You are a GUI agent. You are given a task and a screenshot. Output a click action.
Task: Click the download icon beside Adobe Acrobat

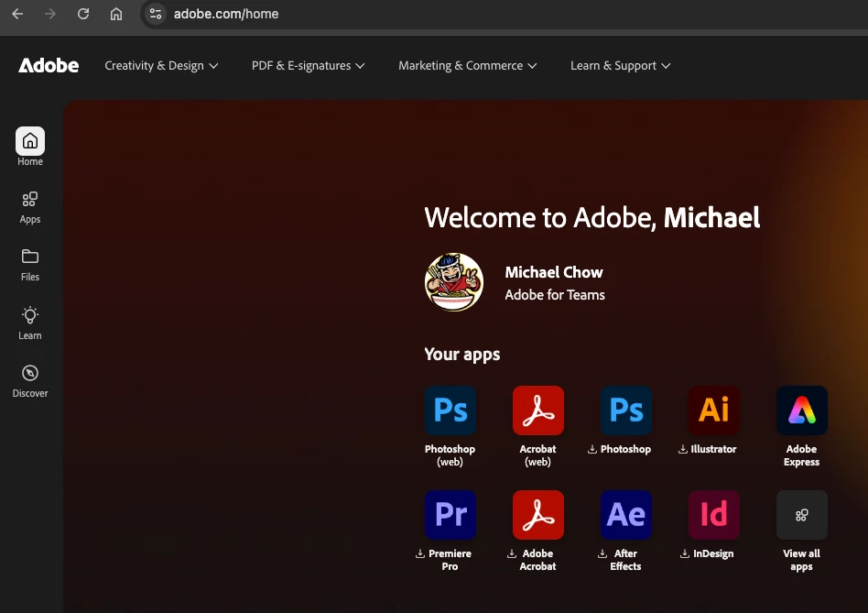coord(512,553)
